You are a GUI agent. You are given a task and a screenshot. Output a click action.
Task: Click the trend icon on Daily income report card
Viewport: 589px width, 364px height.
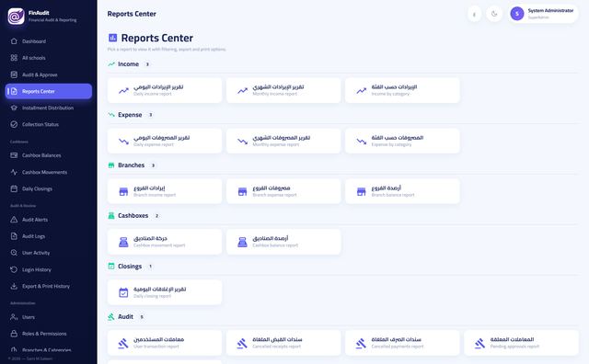[123, 90]
